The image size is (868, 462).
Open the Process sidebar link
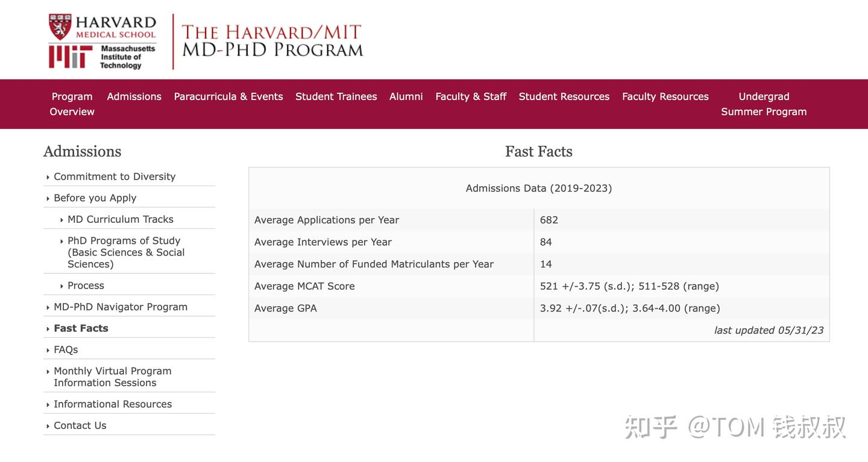[x=86, y=286]
